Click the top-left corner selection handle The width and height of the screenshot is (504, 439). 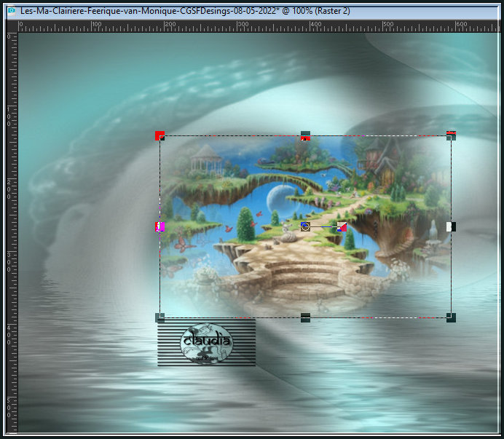(x=160, y=135)
